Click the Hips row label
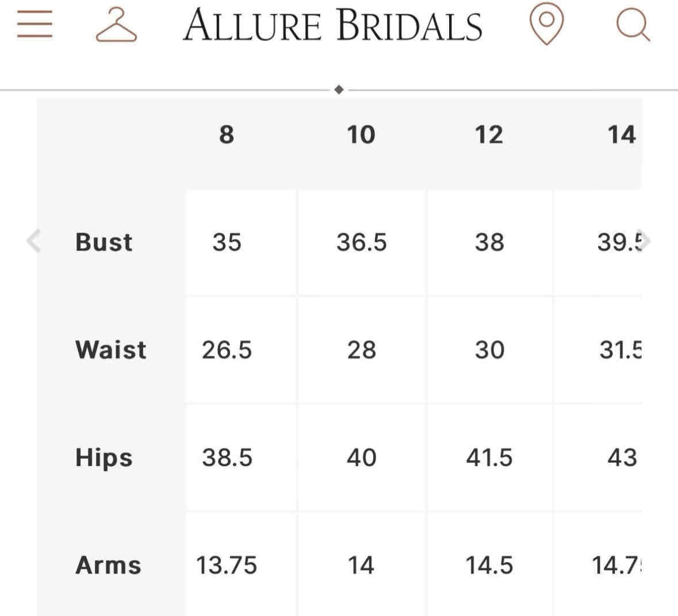Screen dimensions: 678x616 pyautogui.click(x=104, y=457)
